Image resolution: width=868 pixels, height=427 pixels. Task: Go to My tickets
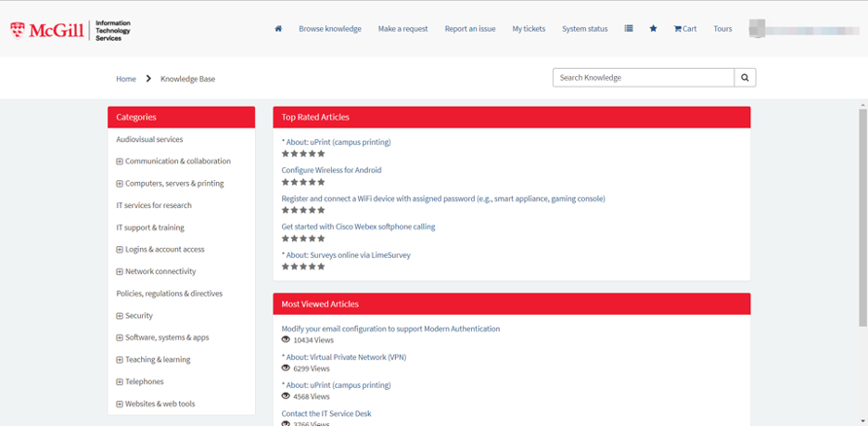click(529, 29)
